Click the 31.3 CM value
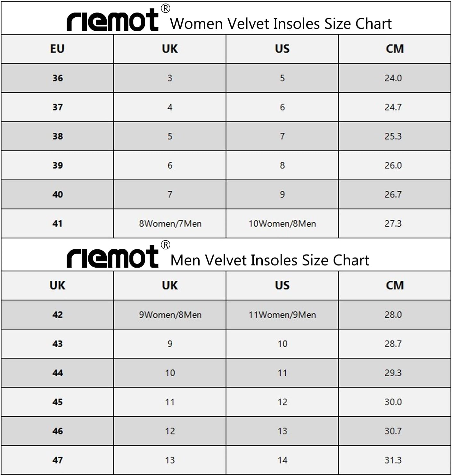This screenshot has width=452, height=476. point(393,460)
